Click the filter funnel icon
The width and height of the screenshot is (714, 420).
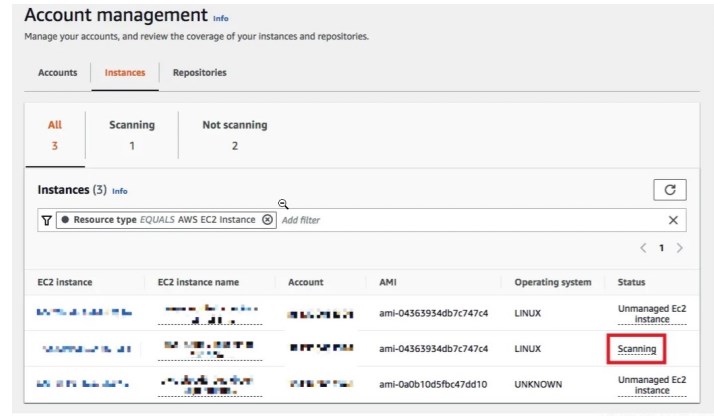click(x=46, y=220)
